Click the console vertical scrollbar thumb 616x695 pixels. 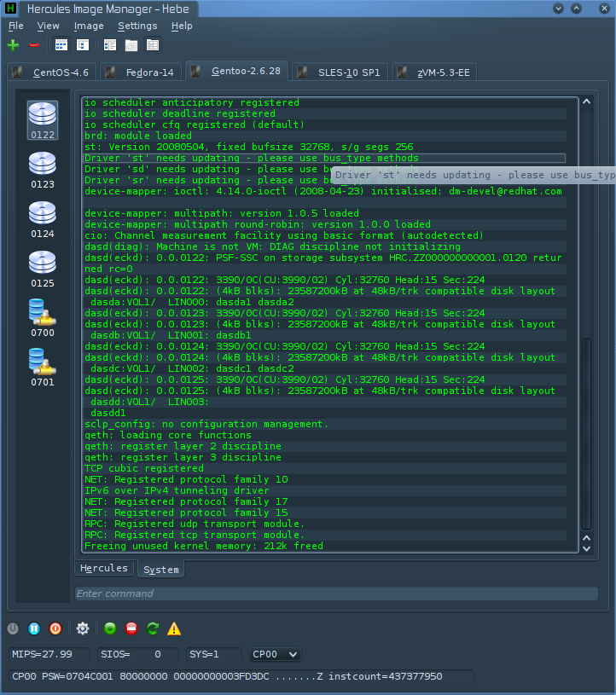point(587,434)
